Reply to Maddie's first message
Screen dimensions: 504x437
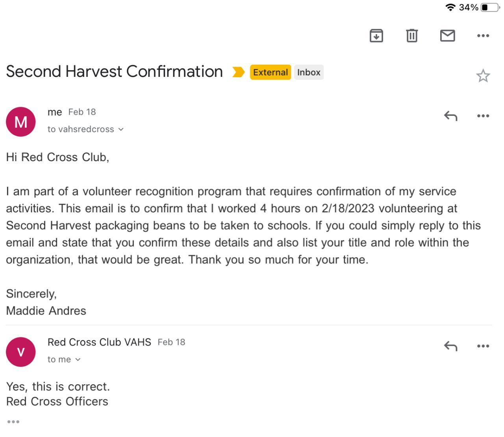[x=450, y=116]
